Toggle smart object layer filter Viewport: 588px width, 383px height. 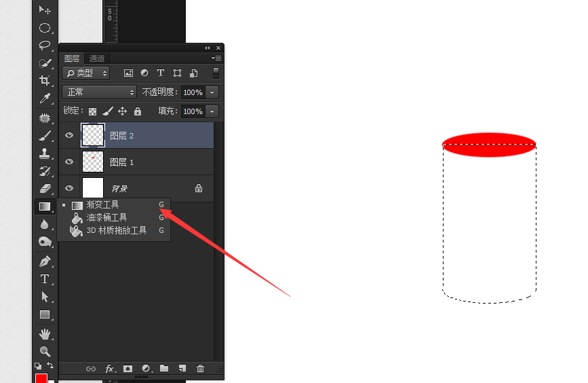(x=193, y=73)
